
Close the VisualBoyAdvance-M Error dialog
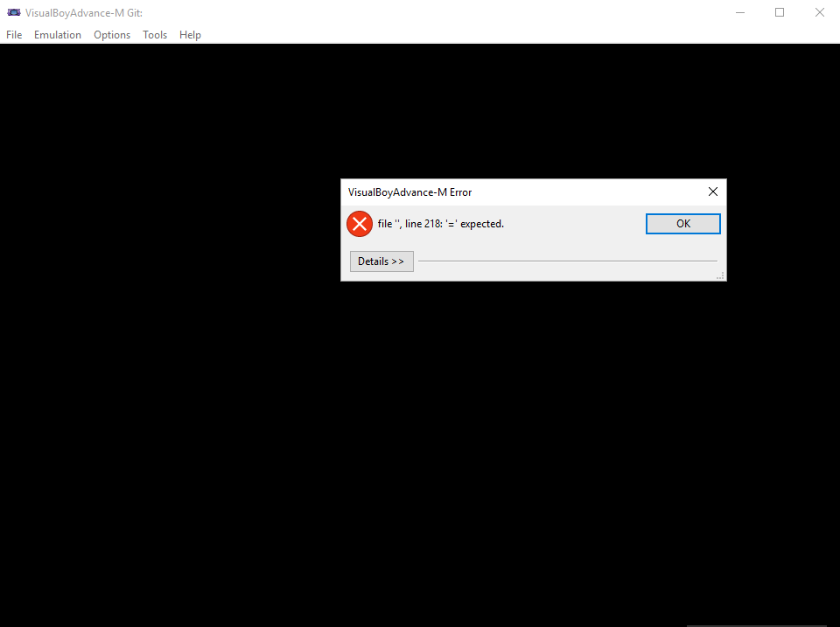pos(712,192)
